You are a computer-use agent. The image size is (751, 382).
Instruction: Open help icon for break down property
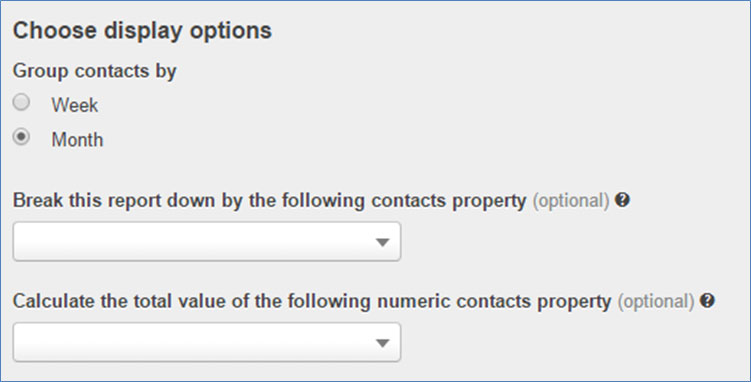coord(622,200)
